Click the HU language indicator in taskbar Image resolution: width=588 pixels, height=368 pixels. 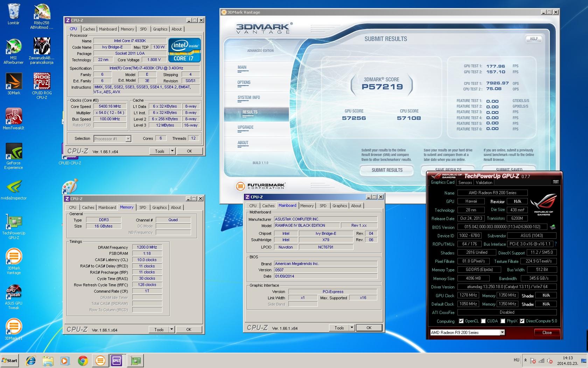(516, 360)
